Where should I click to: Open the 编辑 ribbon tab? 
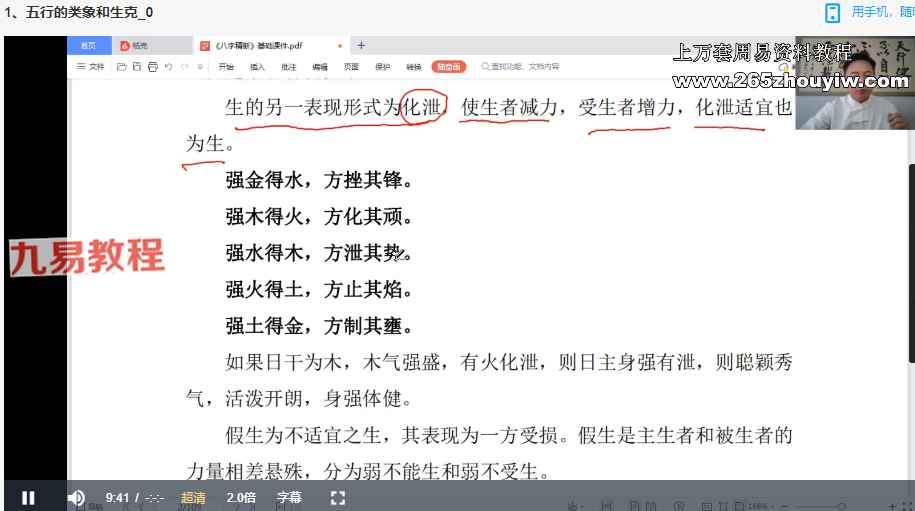pos(320,67)
